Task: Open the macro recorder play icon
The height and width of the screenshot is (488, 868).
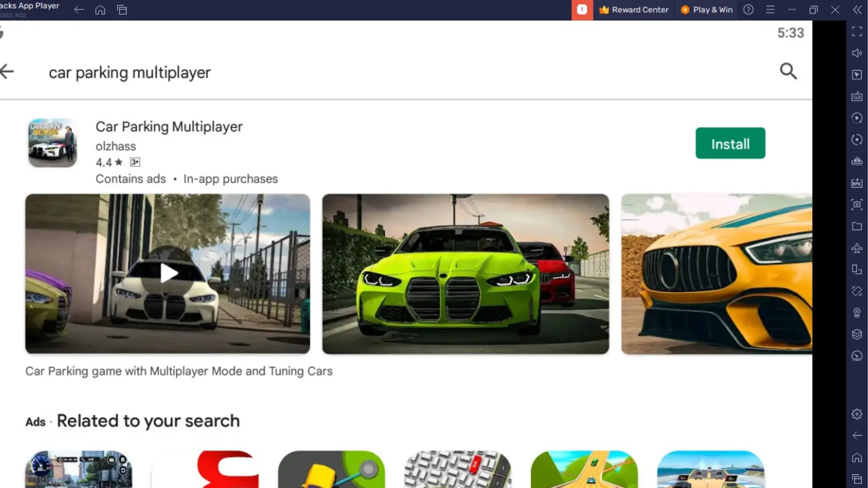Action: coord(857,118)
